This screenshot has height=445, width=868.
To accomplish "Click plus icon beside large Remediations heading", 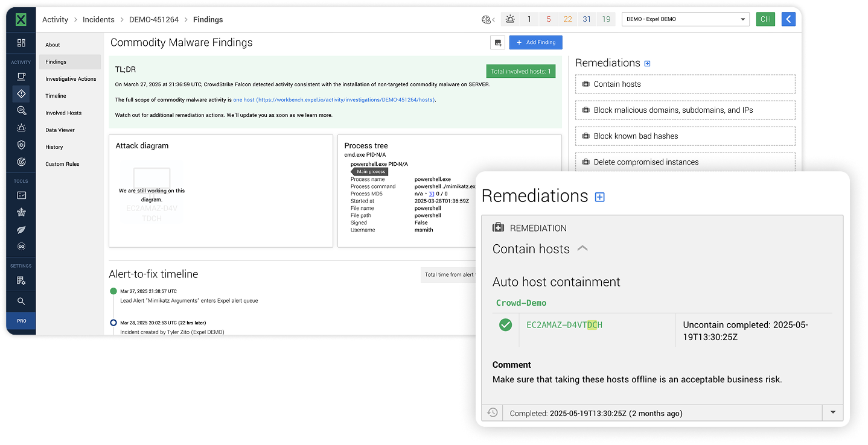I will click(599, 197).
